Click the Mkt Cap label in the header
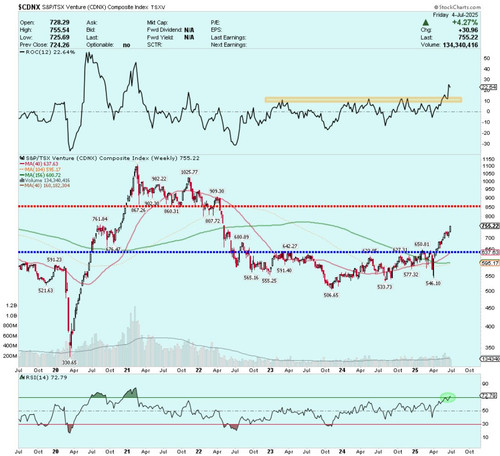The image size is (500, 456). point(157,22)
